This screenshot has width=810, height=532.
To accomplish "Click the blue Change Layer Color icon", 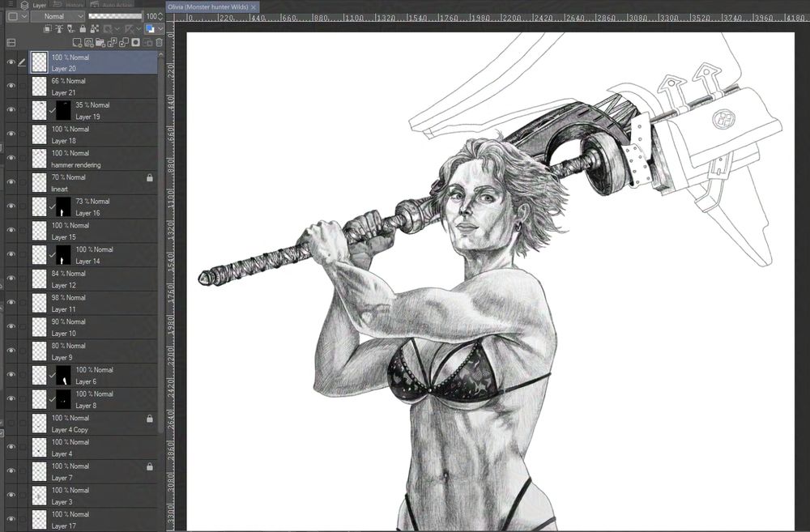I will click(x=151, y=29).
